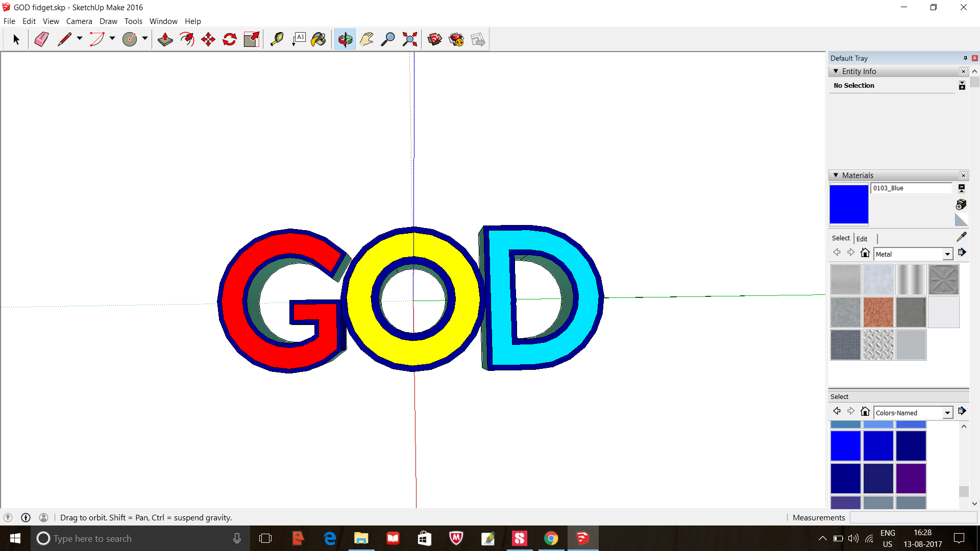Select the Move tool icon
Image resolution: width=980 pixels, height=551 pixels.
207,39
